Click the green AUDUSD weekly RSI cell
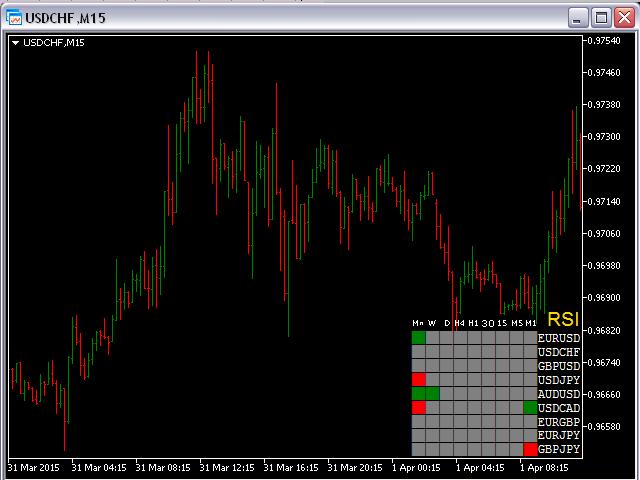 [432, 394]
